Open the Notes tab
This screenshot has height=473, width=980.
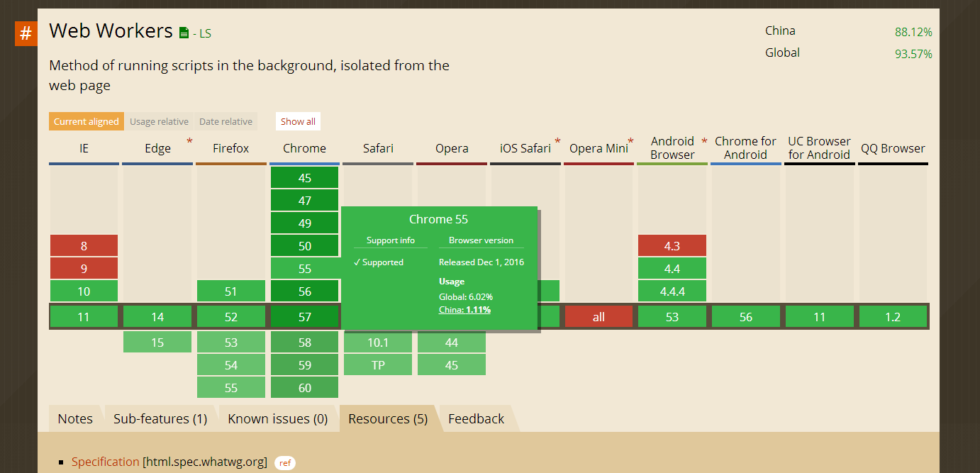[x=75, y=418]
